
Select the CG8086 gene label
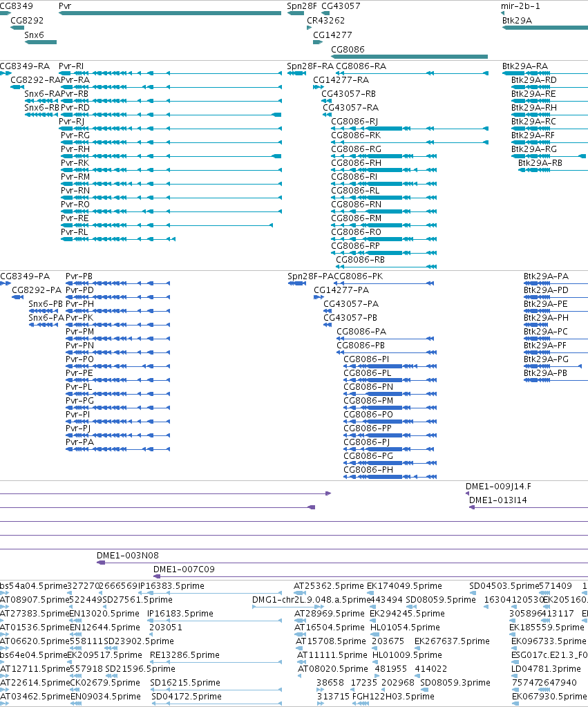(x=348, y=50)
